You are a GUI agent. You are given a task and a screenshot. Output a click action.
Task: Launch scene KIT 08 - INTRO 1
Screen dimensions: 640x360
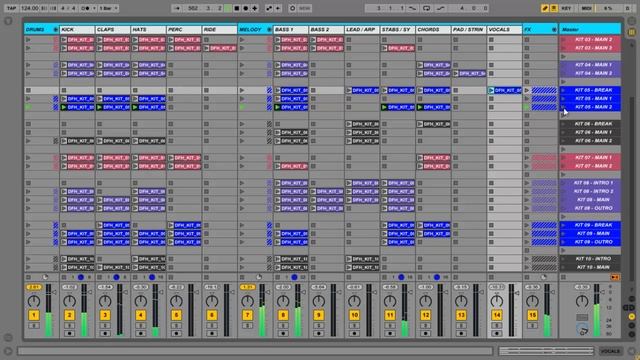point(563,183)
